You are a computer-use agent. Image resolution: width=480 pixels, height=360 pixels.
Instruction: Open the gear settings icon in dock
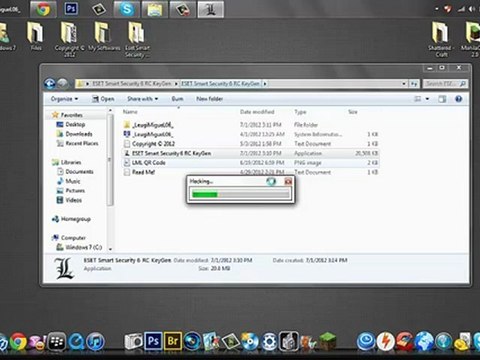pyautogui.click(x=269, y=341)
